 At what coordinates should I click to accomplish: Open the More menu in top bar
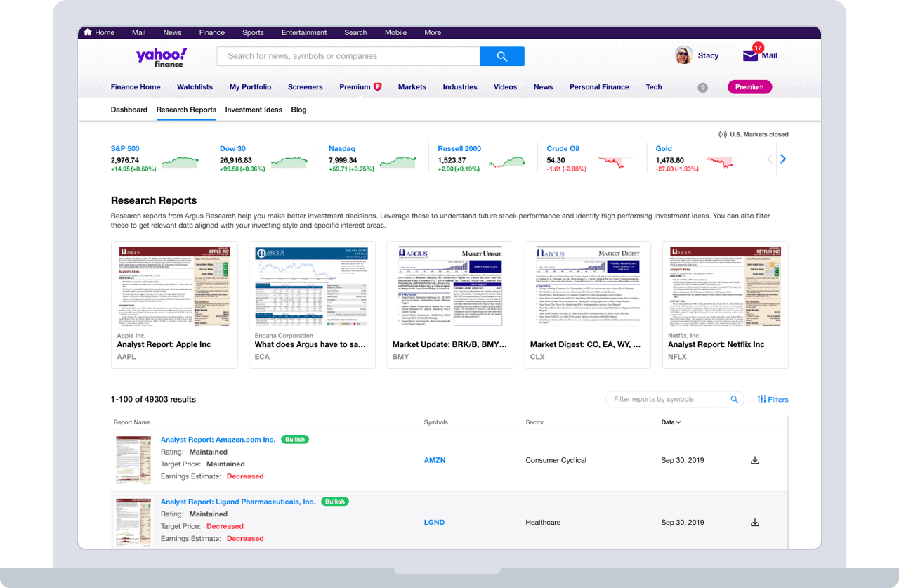[433, 32]
